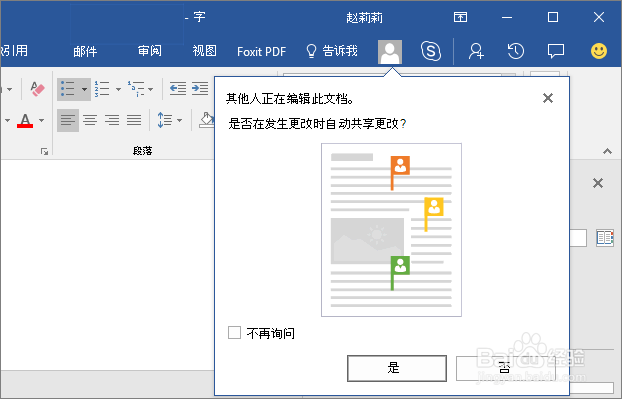Click the smiley feedback icon
This screenshot has height=399, width=622.
pos(599,51)
